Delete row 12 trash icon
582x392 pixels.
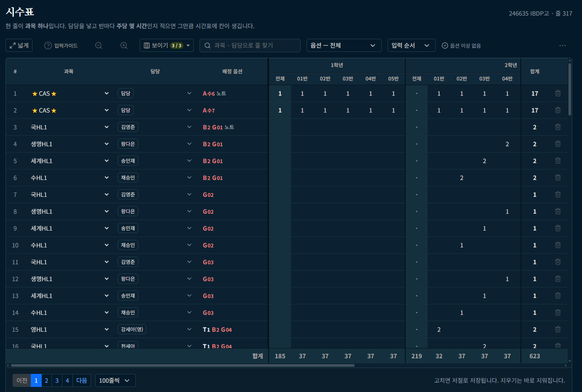tap(558, 279)
